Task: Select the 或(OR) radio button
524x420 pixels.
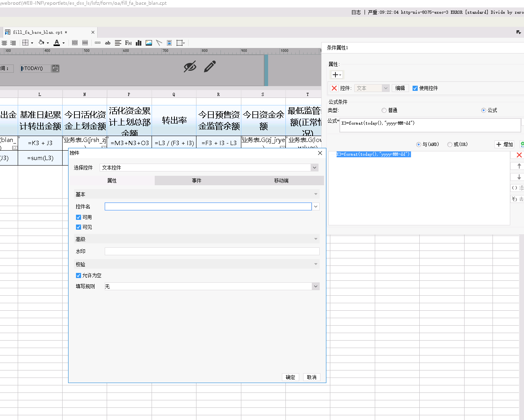Action: [450, 144]
